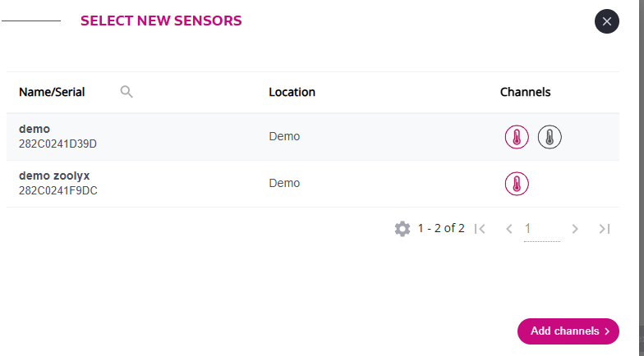Screen dimensions: 644x356
Task: Click the Demo location in first row
Action: coord(284,136)
